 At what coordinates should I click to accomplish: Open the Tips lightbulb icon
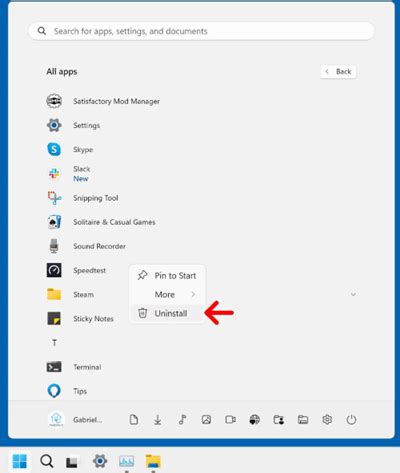click(54, 391)
